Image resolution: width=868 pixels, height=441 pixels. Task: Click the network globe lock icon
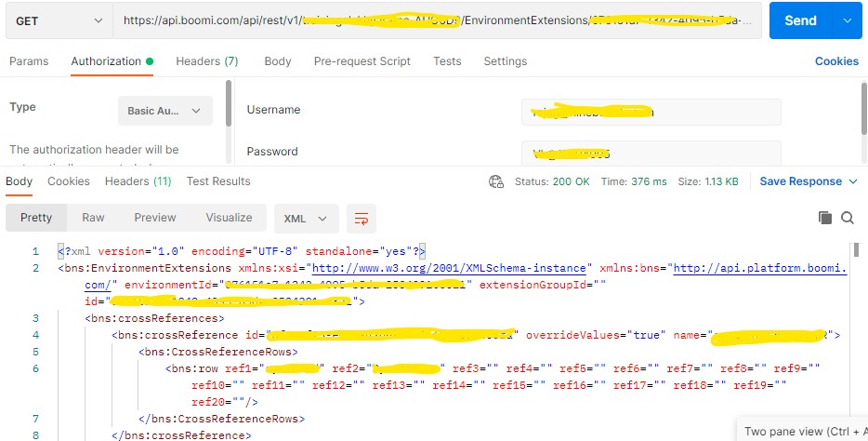pos(496,181)
